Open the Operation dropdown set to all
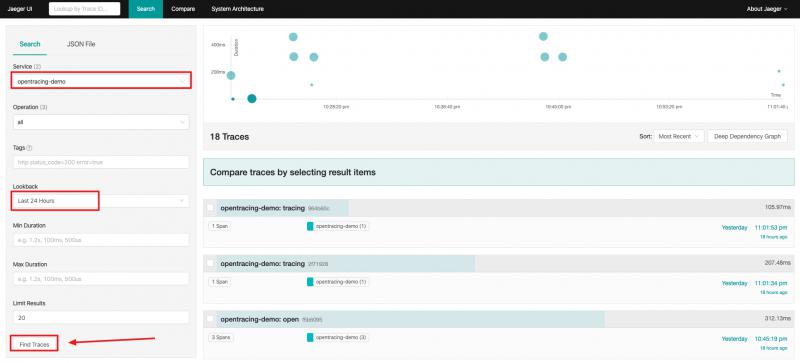This screenshot has width=800, height=363. (101, 122)
